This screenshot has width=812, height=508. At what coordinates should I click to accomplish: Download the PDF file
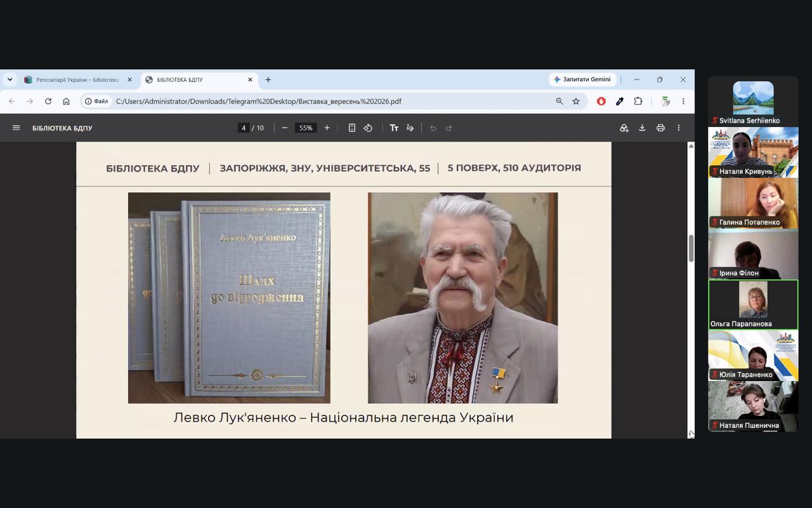point(642,128)
